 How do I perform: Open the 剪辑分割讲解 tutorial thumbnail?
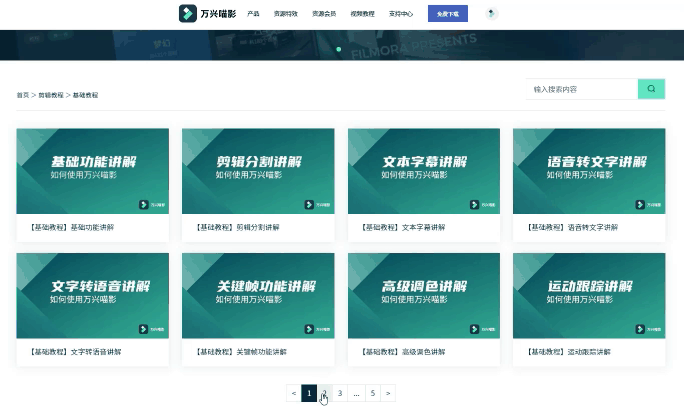point(258,171)
